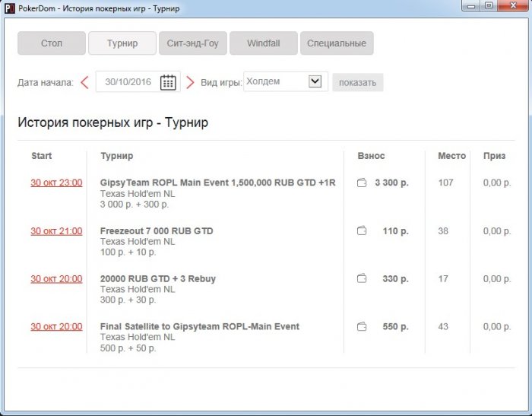The height and width of the screenshot is (416, 532).
Task: Open the 30 окт 20:00 link for Final Satellite
Action: pyautogui.click(x=56, y=327)
